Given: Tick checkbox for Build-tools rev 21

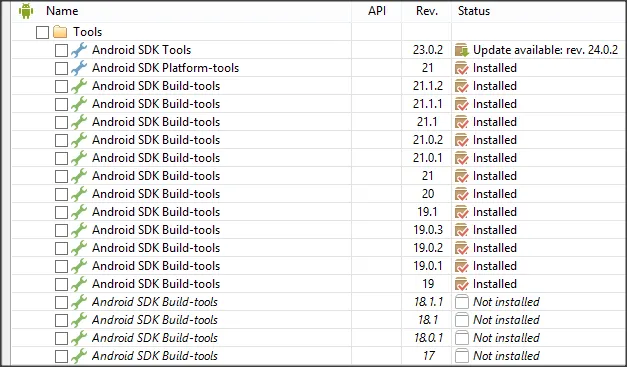Looking at the screenshot, I should click(61, 176).
